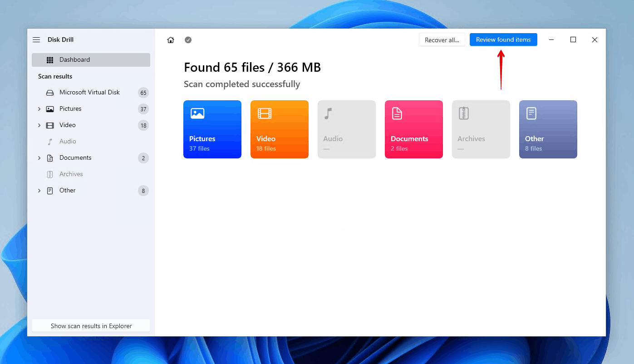Click the Microsoft Virtual Disk drive icon

(x=50, y=93)
